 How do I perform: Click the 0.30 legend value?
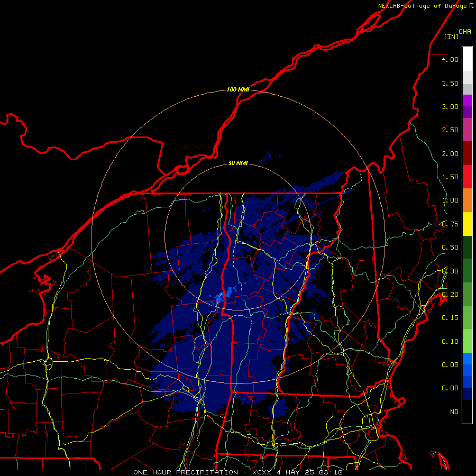point(450,271)
